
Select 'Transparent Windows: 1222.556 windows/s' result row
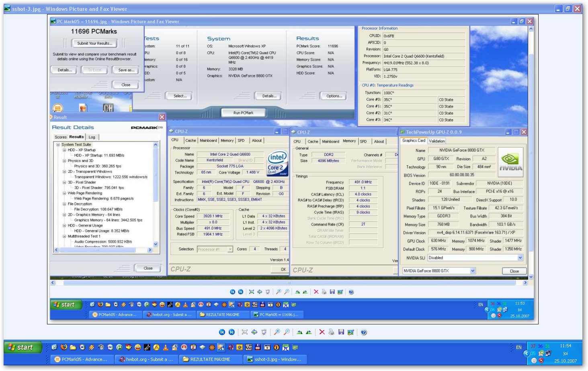tap(111, 177)
